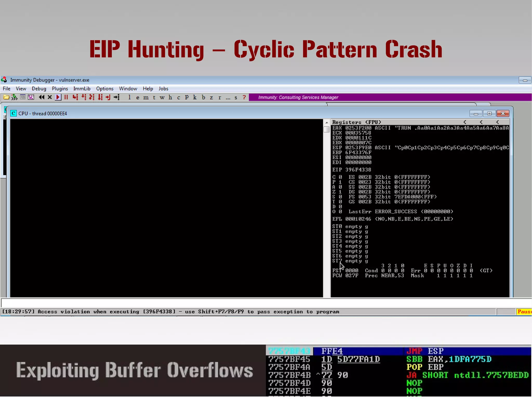Click the Paused status indicator
Viewport: 532px width, 399px height.
(x=524, y=312)
